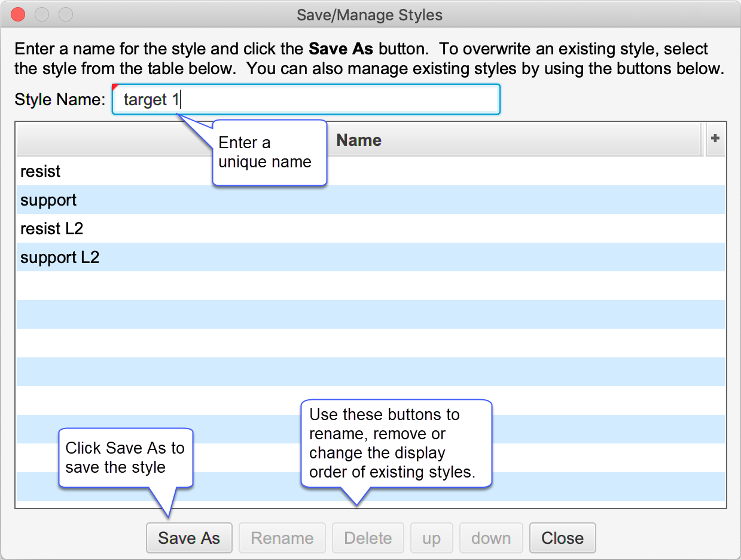741x560 pixels.
Task: Select the 'resist' style row
Action: [x=41, y=172]
